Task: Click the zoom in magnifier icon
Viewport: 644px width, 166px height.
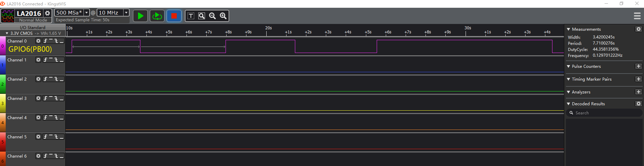Action: [223, 16]
